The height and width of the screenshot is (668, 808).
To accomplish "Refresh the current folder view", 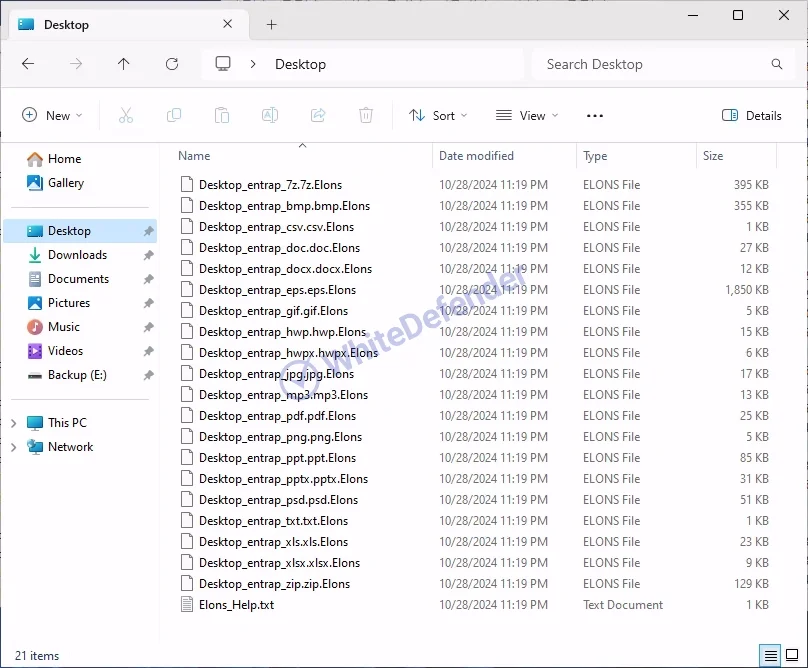I will tap(172, 64).
